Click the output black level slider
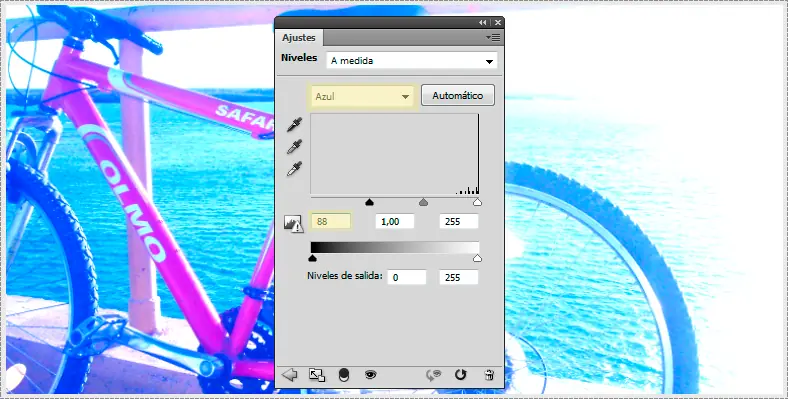The width and height of the screenshot is (788, 399). 312,258
